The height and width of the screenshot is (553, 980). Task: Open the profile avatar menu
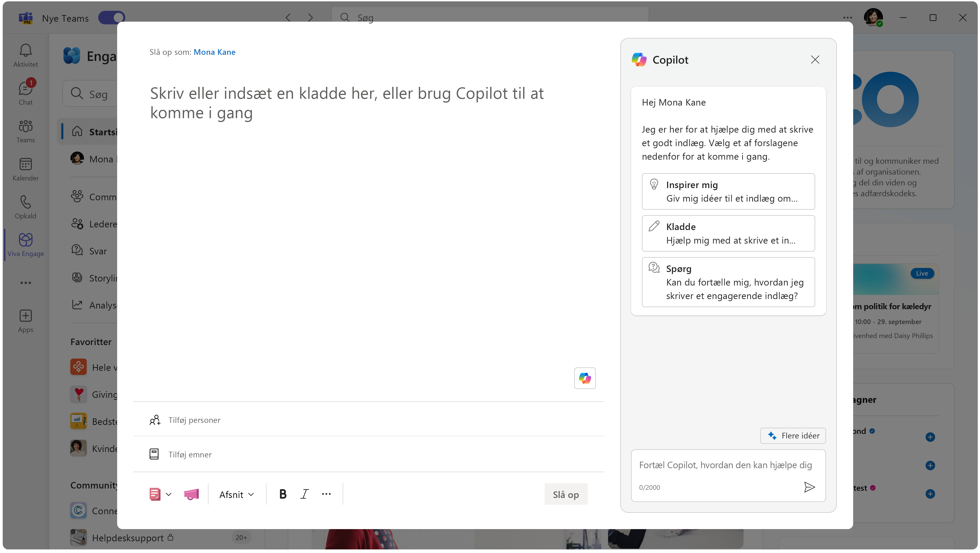pos(873,18)
